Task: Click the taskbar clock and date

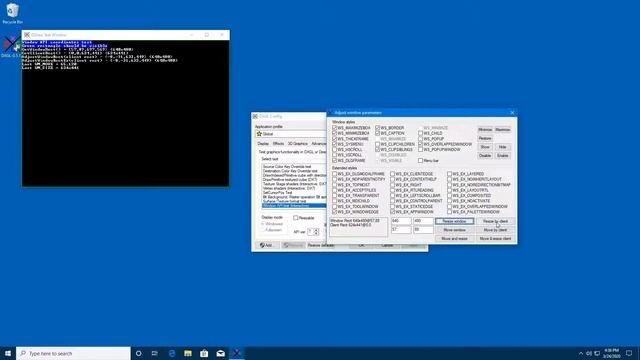Action: coord(611,353)
